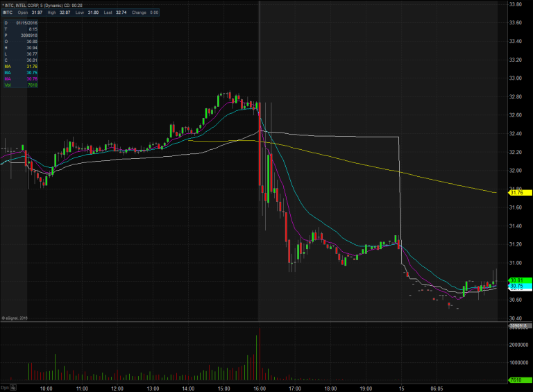Click the 10:00 time axis label
The image size is (533, 392).
[x=46, y=388]
